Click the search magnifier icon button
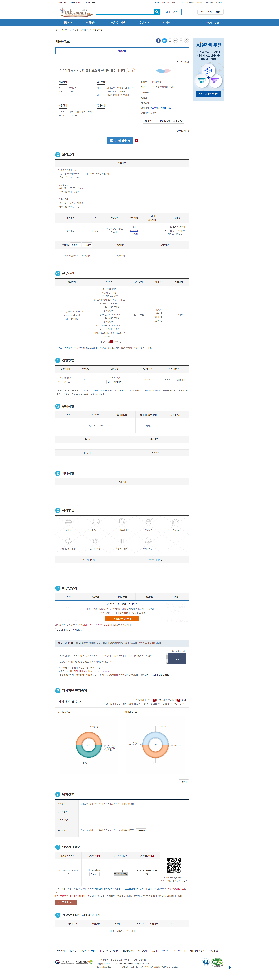Screen dimensions: 279x980 (157, 12)
